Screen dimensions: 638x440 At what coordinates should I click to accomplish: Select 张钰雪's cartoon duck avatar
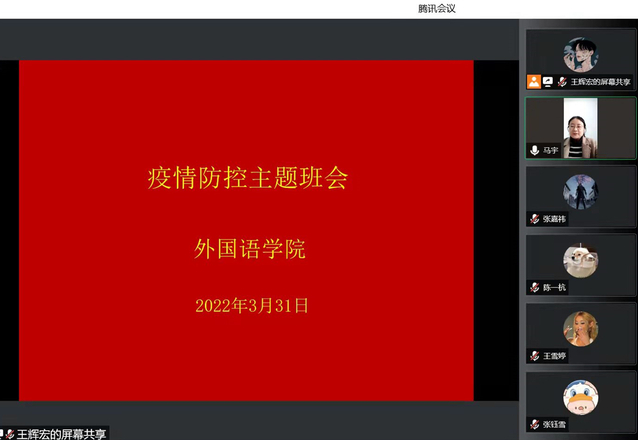[x=581, y=397]
